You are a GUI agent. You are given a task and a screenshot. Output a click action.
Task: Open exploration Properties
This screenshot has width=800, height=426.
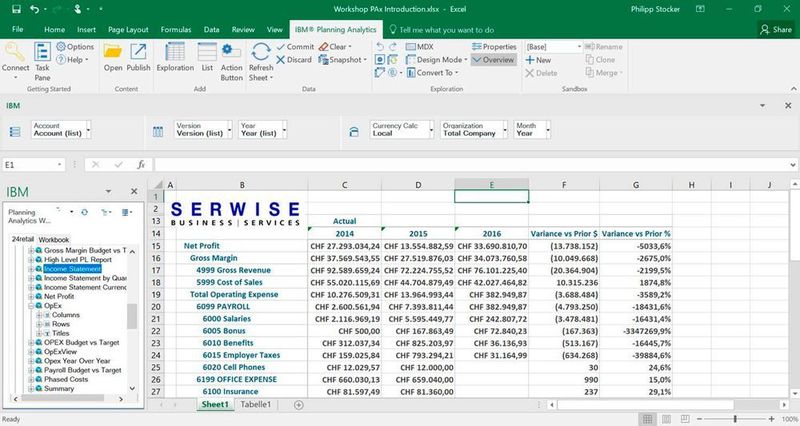(x=494, y=46)
